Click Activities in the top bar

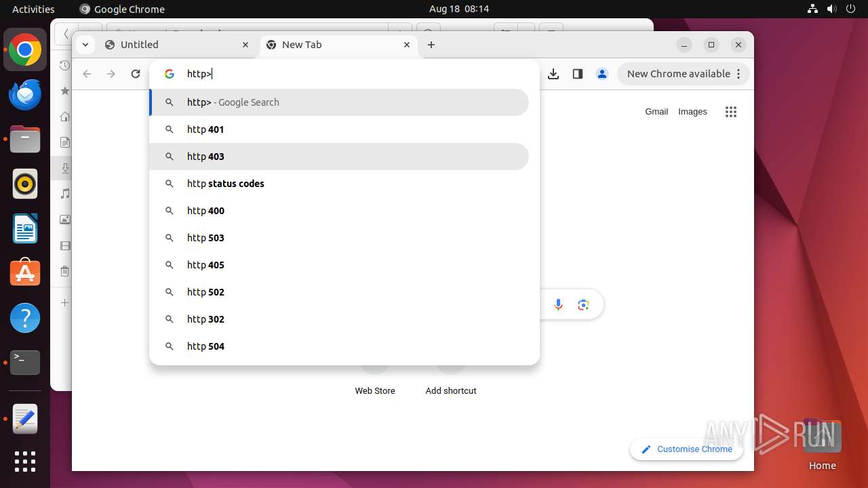click(x=33, y=9)
